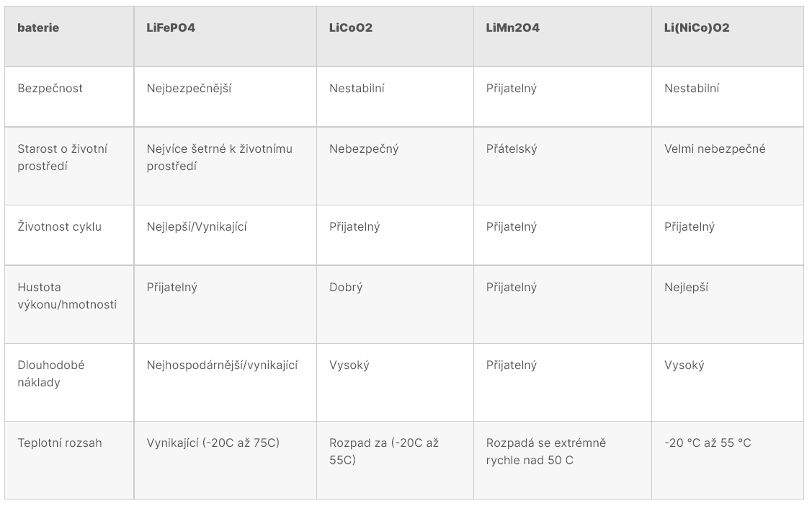Click the LiCoO2 header cell

click(350, 28)
